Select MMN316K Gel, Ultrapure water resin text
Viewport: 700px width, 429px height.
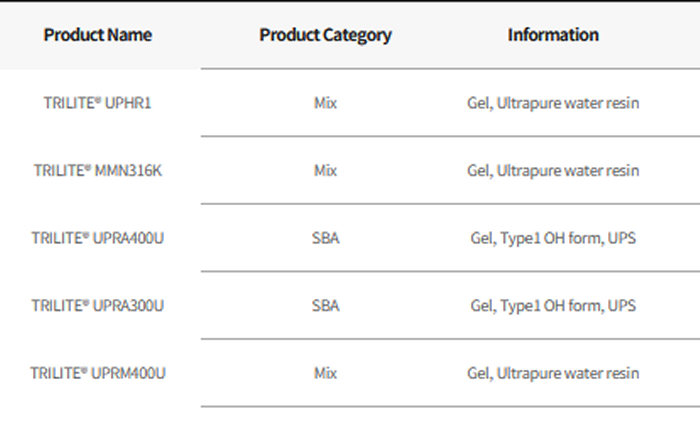[x=553, y=170]
